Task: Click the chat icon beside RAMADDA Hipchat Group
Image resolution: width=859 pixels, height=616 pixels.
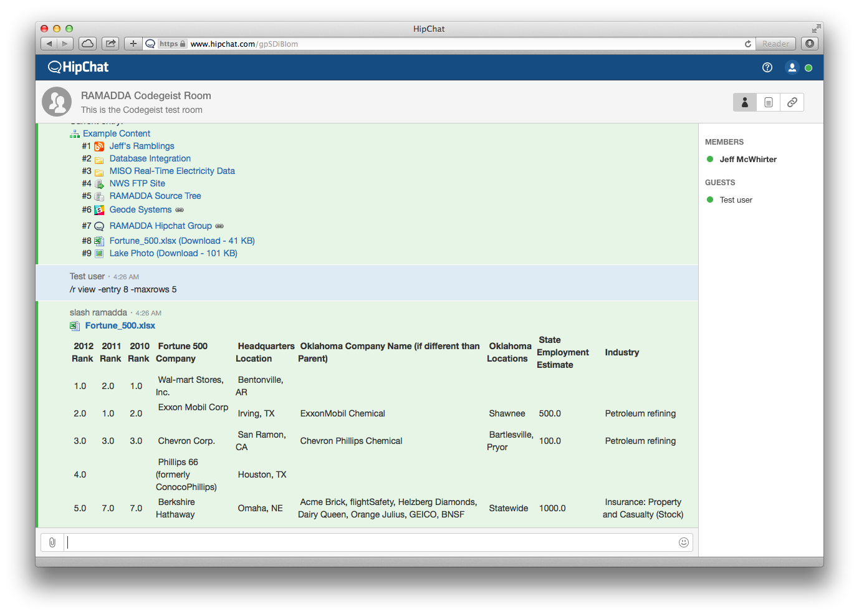Action: (x=99, y=226)
